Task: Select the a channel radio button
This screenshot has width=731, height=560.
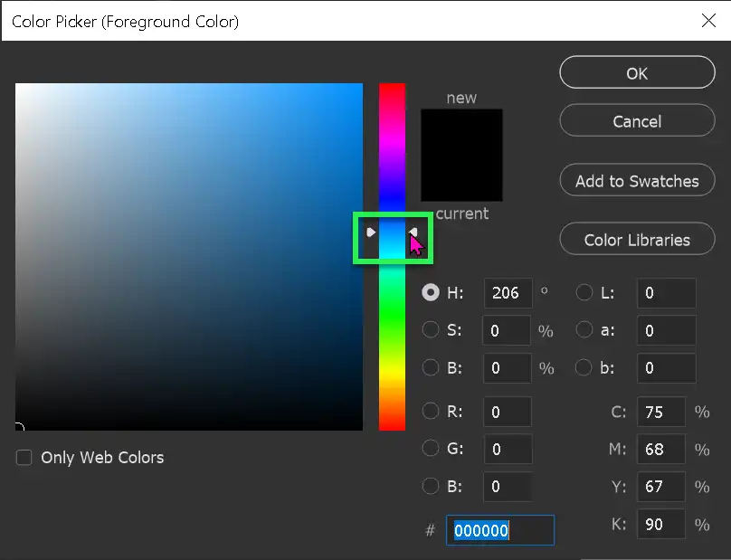Action: coord(584,330)
